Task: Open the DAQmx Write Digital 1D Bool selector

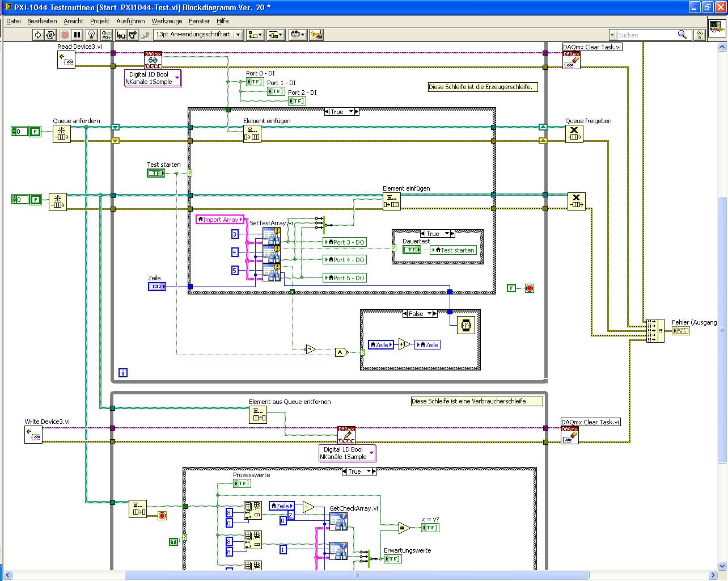Action: (x=348, y=453)
